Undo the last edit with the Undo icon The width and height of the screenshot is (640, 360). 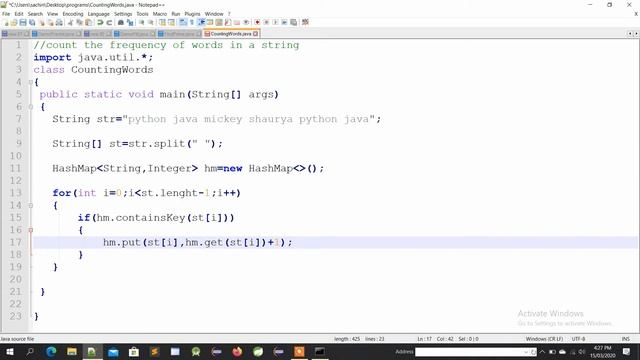click(x=100, y=22)
